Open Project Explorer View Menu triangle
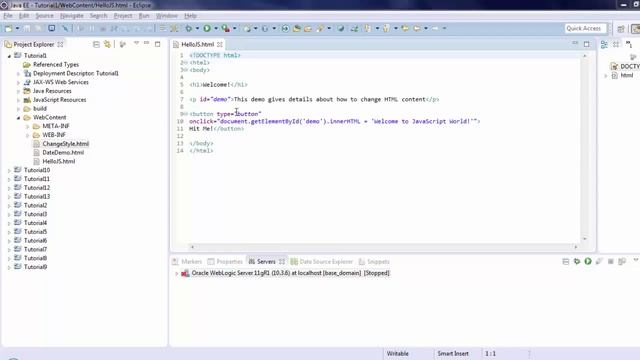Screen dimensions: 640x360 coord(136,43)
